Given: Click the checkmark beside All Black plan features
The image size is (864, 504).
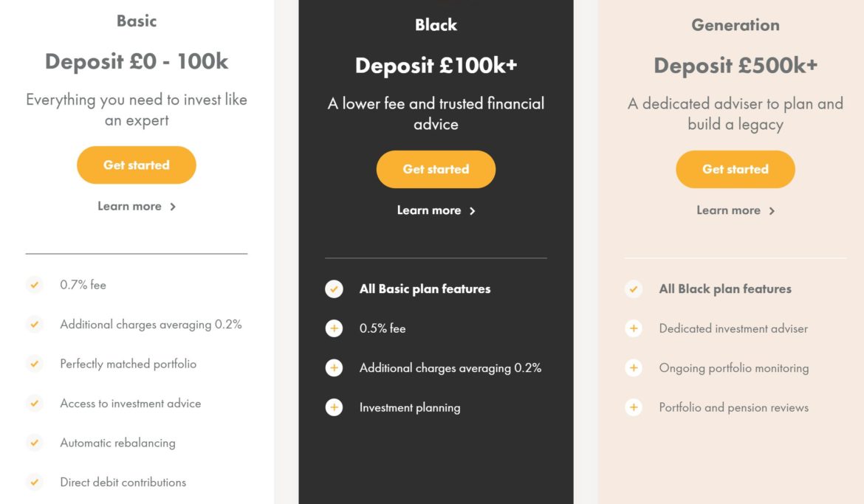Looking at the screenshot, I should 634,289.
